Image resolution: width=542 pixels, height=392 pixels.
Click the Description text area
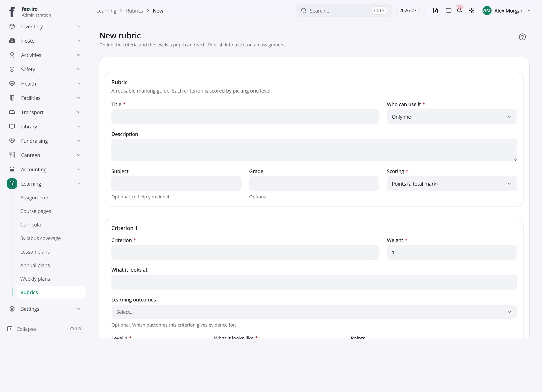314,150
